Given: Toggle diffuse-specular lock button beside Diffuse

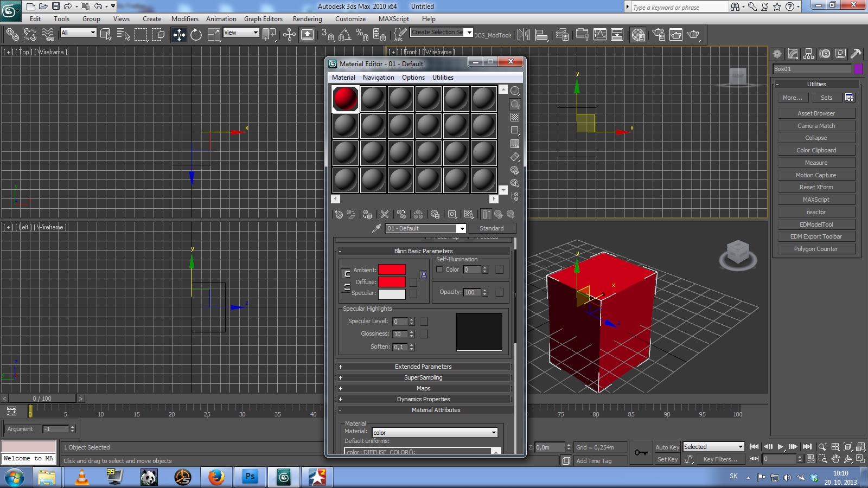Looking at the screenshot, I should (x=346, y=287).
